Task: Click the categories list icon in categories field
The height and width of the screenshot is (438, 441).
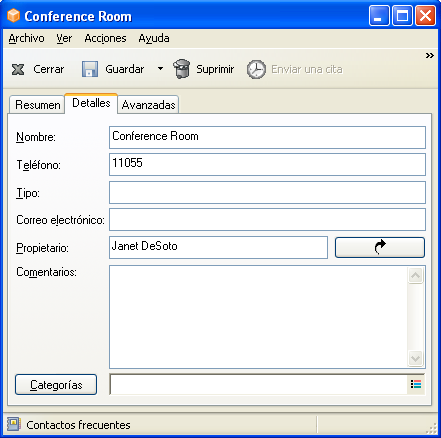Action: click(416, 384)
